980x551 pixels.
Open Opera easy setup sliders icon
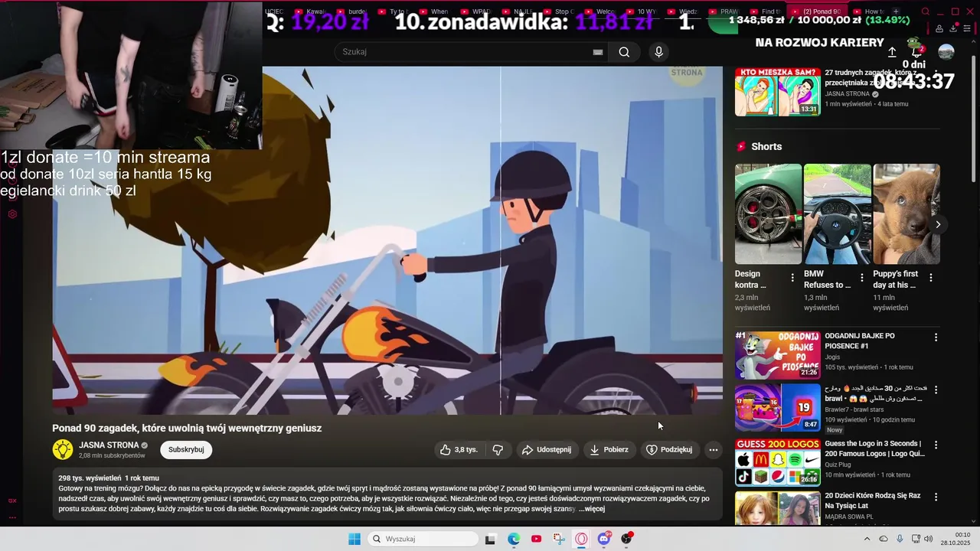coord(968,28)
